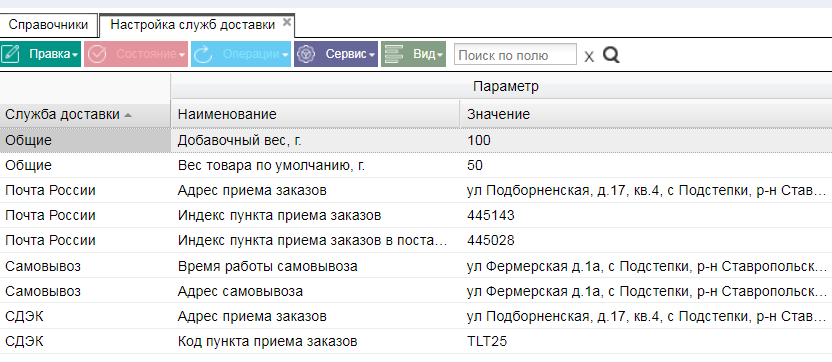The width and height of the screenshot is (832, 362).
Task: Click the value 100
Action: 479,141
